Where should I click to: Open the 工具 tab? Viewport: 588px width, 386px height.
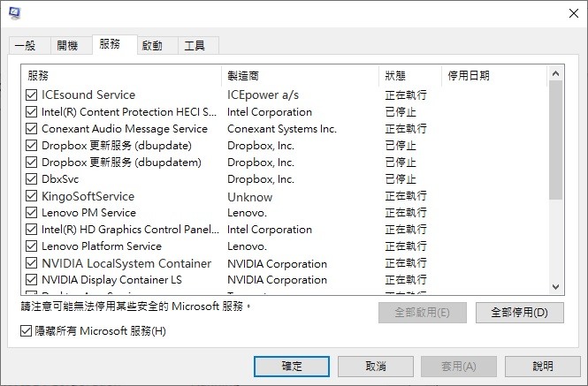(195, 45)
